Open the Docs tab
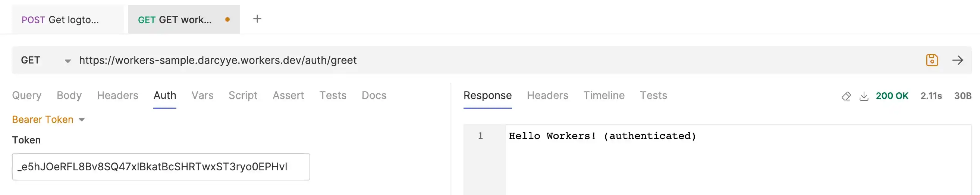 (374, 95)
